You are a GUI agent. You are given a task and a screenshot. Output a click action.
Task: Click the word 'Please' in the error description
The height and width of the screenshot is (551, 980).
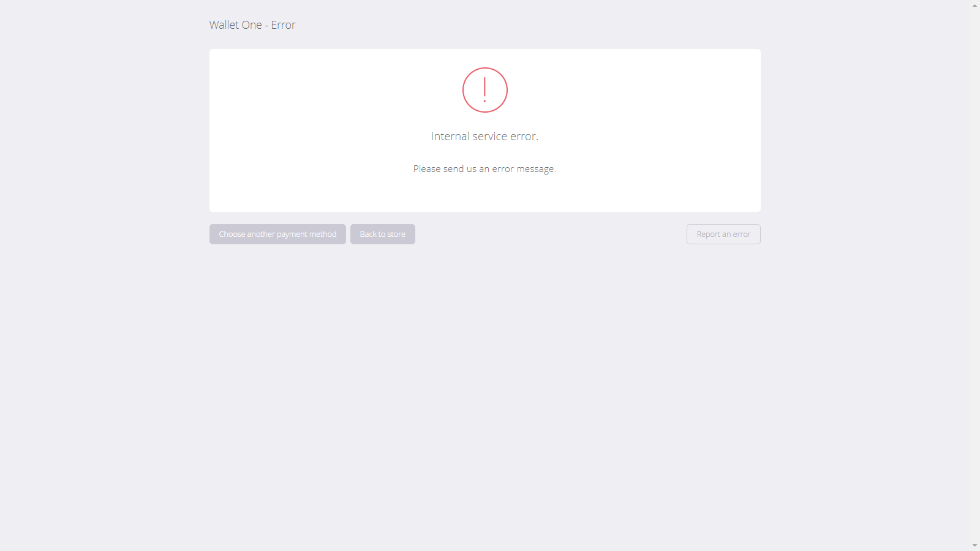coord(427,169)
